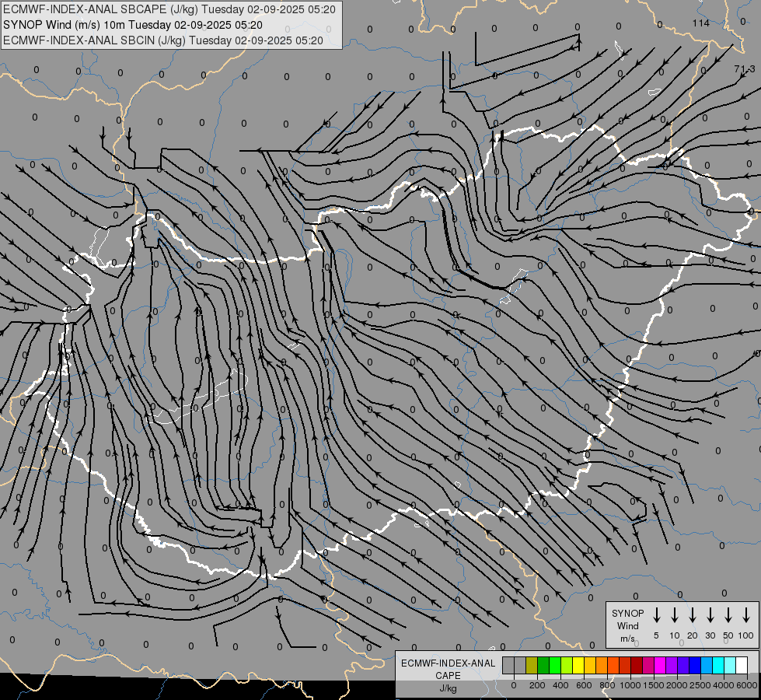Screen dimensions: 761x700
Task: Pick the pure blue CAPE swatch
Action: tap(695, 665)
